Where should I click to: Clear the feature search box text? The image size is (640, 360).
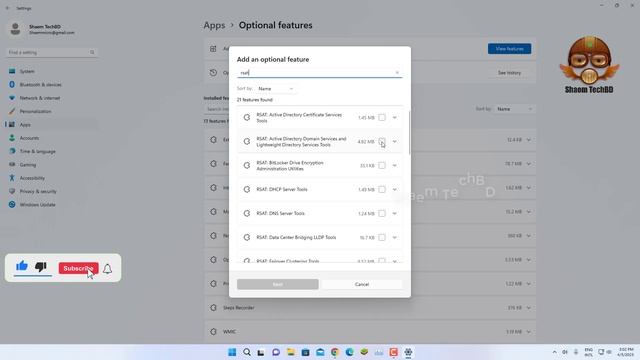(x=397, y=73)
